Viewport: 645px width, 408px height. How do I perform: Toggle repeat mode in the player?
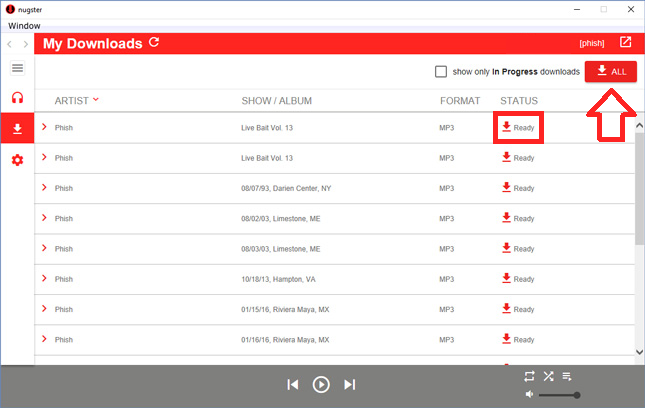529,376
